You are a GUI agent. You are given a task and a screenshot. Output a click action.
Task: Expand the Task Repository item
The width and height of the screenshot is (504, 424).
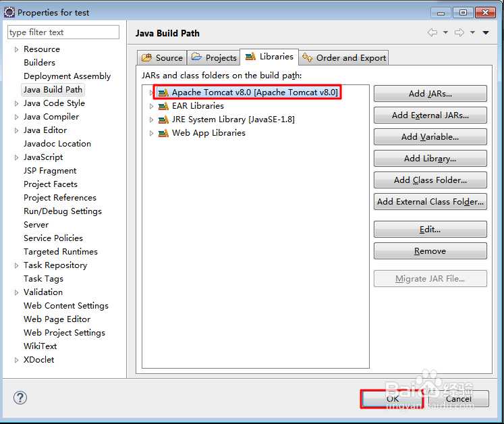point(16,265)
